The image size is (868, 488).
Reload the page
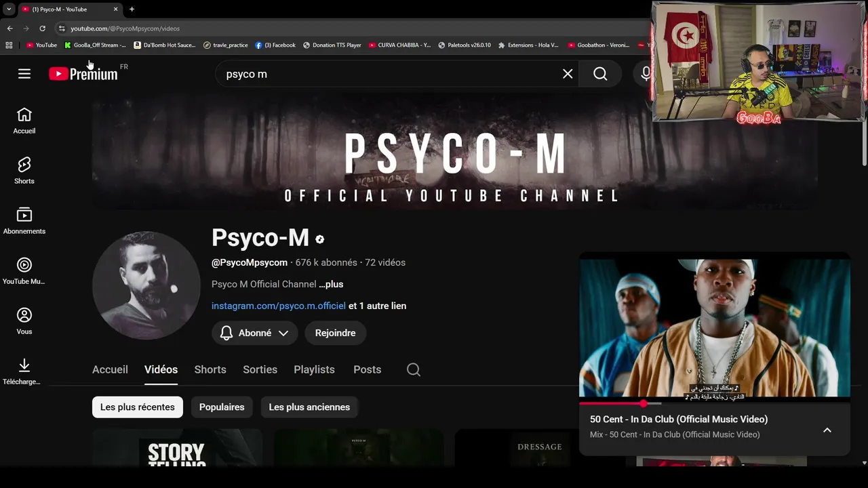pos(42,28)
